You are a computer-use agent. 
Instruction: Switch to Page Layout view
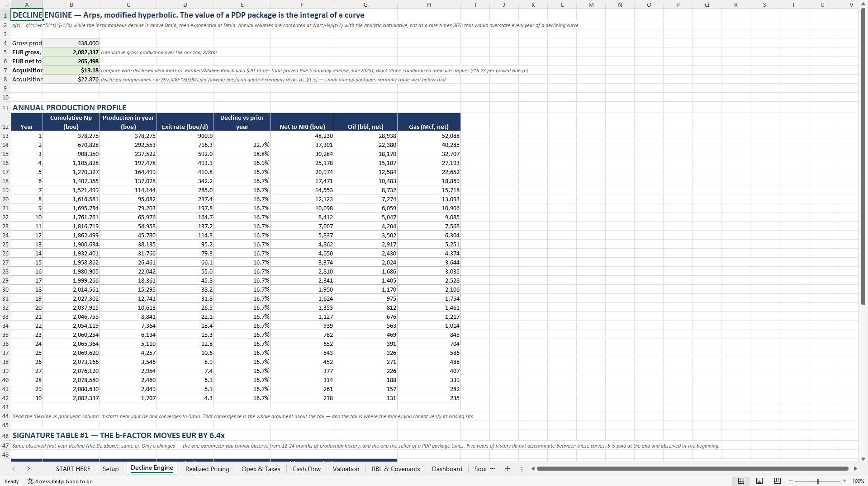point(759,481)
